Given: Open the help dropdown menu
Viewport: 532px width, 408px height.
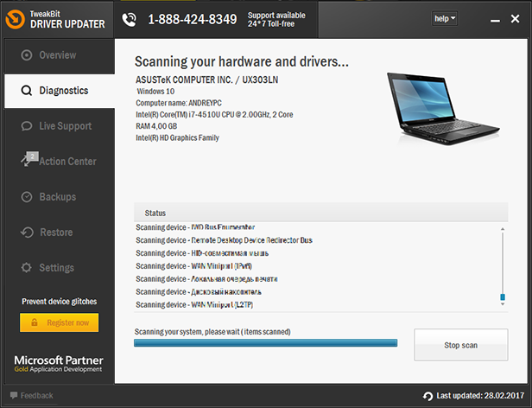Looking at the screenshot, I should [x=445, y=19].
